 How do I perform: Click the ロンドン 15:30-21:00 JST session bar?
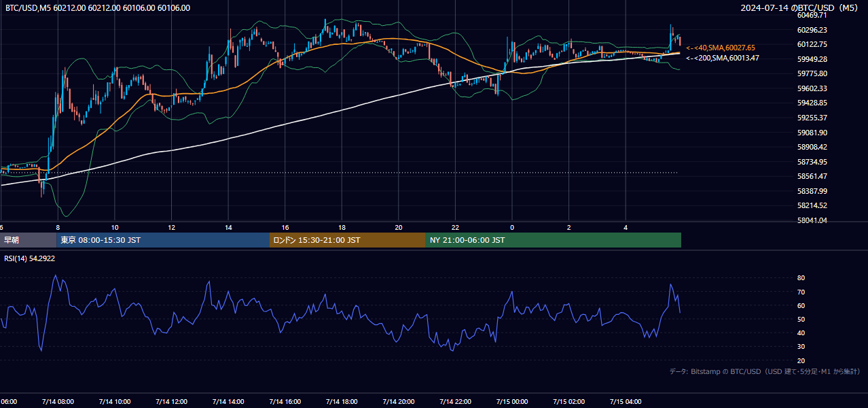pos(348,240)
